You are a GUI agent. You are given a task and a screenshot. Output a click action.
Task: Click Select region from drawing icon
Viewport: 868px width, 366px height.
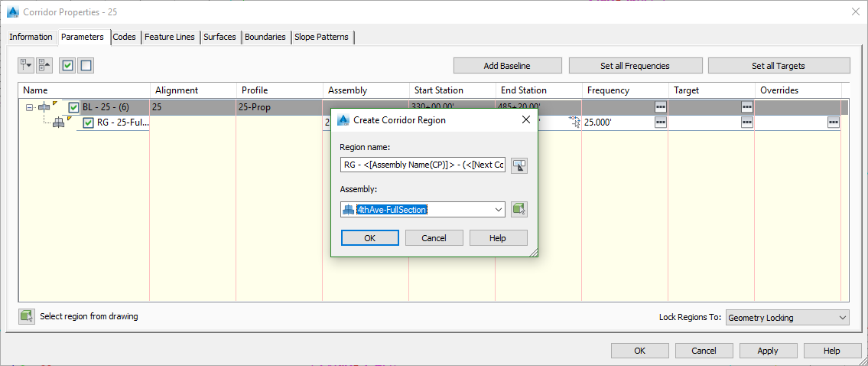click(x=28, y=316)
